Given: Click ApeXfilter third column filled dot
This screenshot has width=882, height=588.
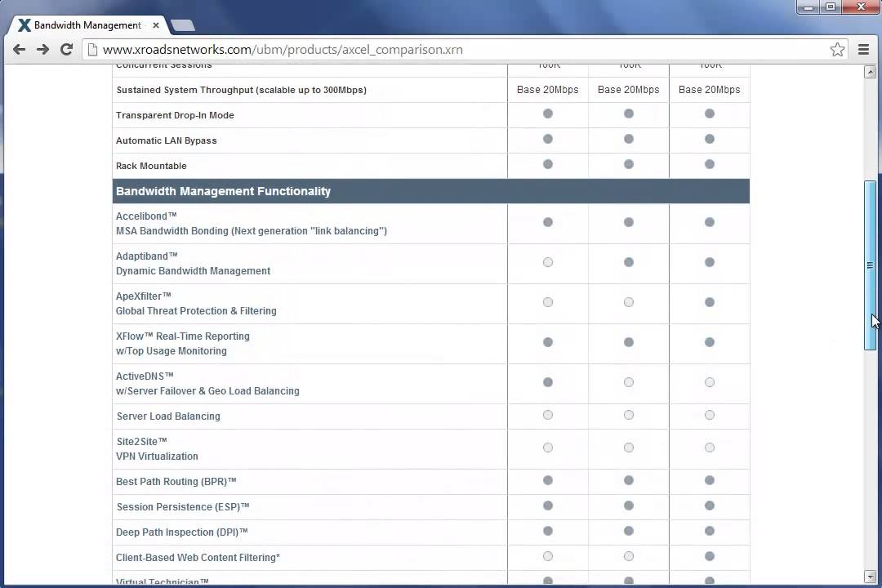Looking at the screenshot, I should click(710, 302).
